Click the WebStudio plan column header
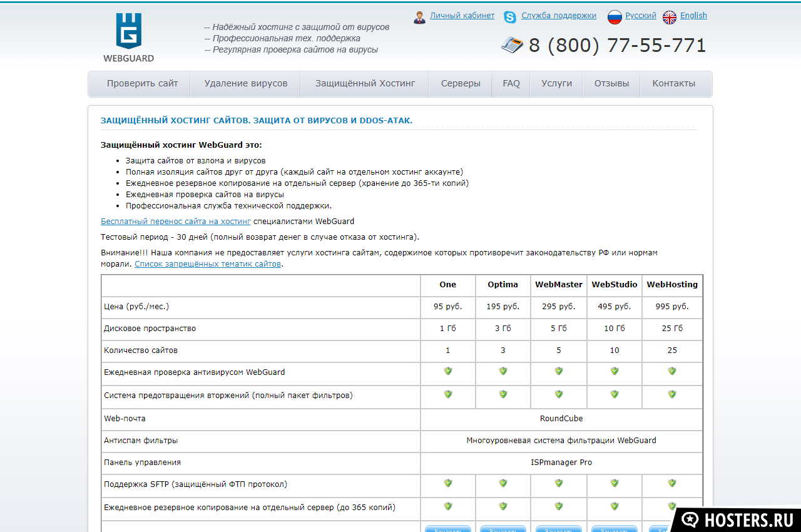801x532 pixels. pos(615,285)
